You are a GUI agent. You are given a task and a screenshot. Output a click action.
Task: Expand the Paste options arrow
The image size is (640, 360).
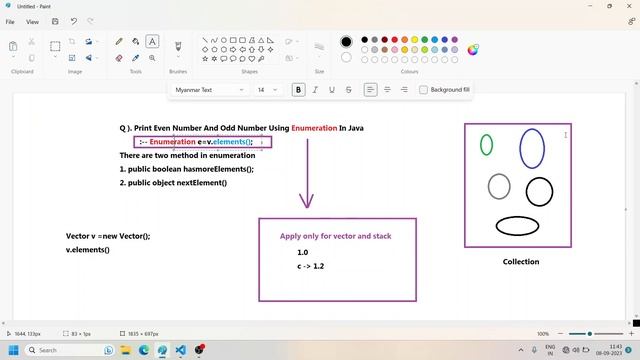(13, 57)
